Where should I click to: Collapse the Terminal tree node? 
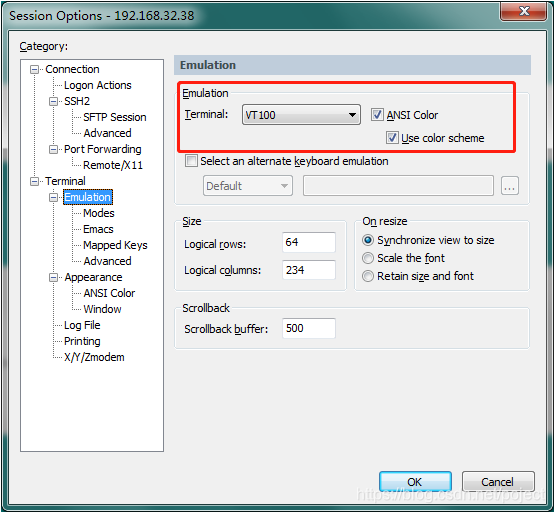(x=34, y=182)
